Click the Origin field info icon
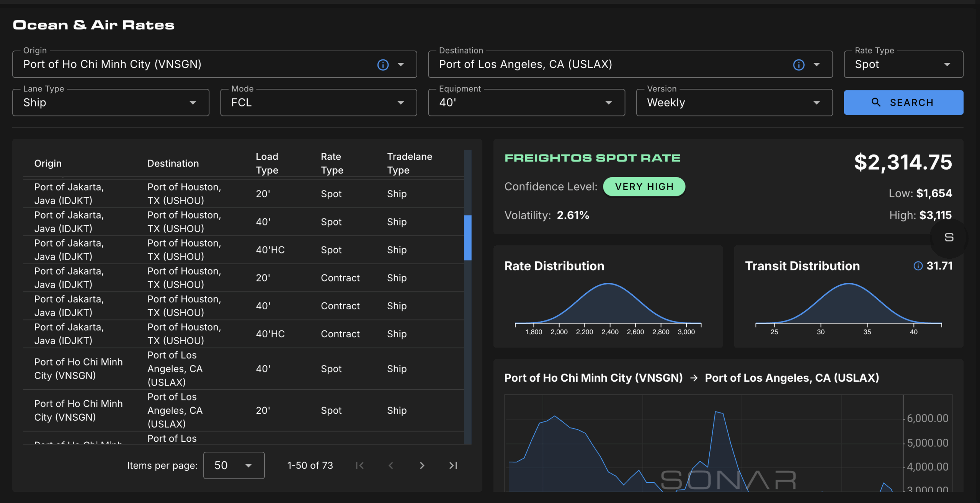This screenshot has width=980, height=503. coord(383,65)
